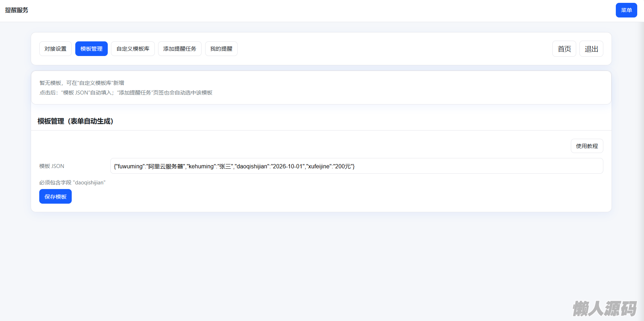Click the 暂无模板 notice text
Image resolution: width=644 pixels, height=321 pixels.
tap(82, 83)
